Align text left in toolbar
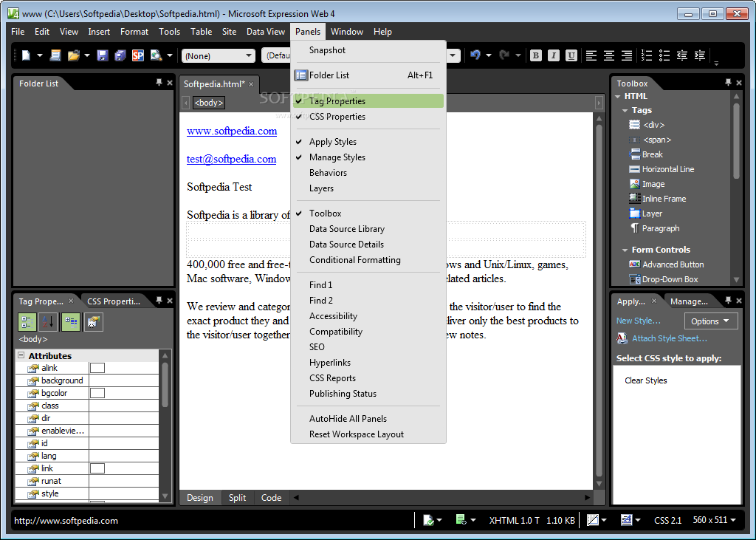The width and height of the screenshot is (756, 540). click(x=591, y=55)
